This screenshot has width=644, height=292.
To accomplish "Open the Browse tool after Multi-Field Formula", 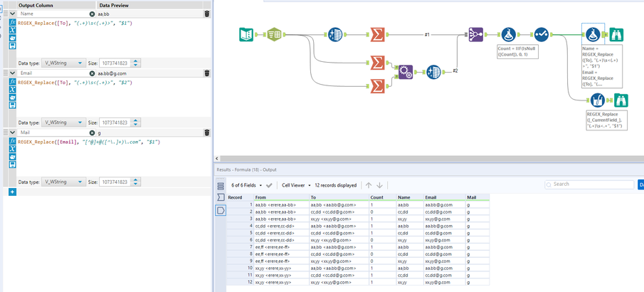I will [621, 100].
